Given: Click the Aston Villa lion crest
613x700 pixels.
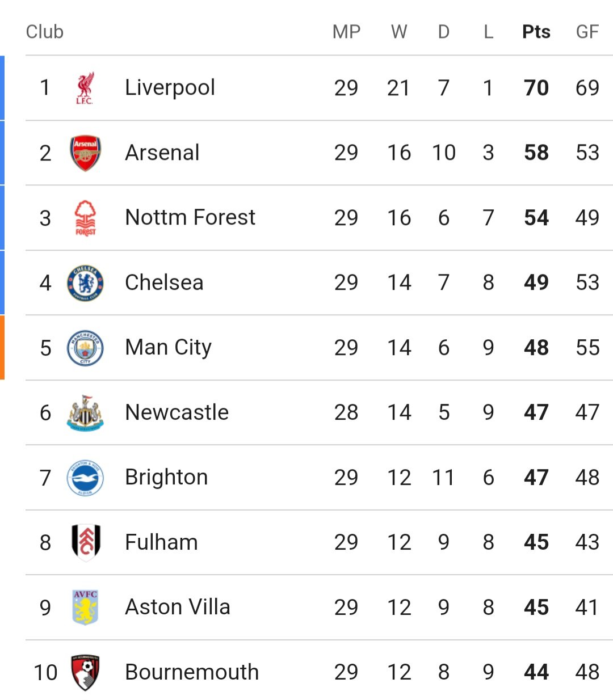Looking at the screenshot, I should 85,608.
